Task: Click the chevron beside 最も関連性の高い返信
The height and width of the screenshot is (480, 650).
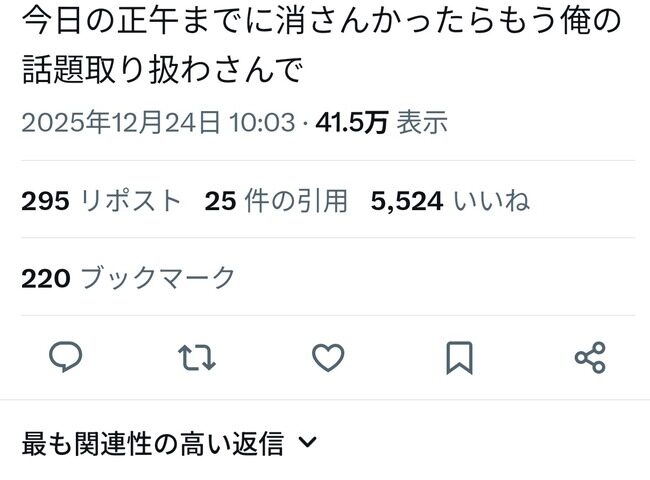Action: coord(308,443)
